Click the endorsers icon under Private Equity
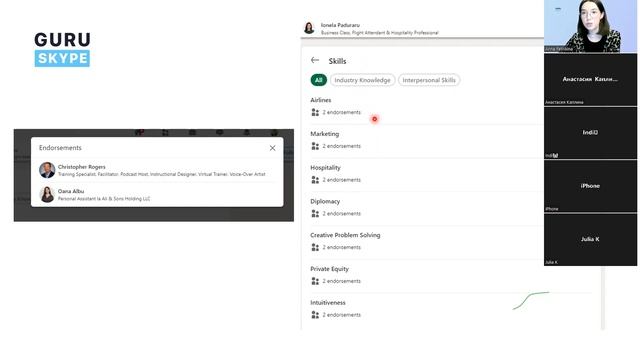This screenshot has width=640, height=360. 315,281
